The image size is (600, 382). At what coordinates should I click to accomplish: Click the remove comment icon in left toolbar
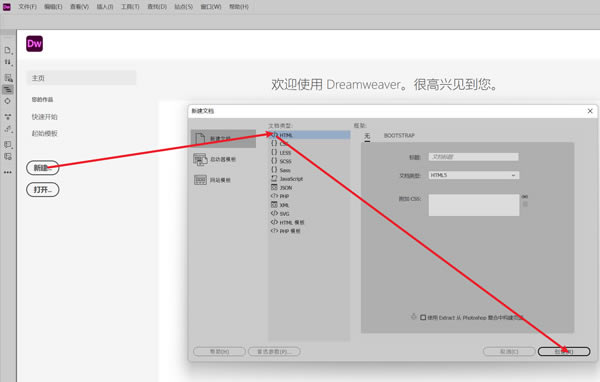pyautogui.click(x=8, y=157)
